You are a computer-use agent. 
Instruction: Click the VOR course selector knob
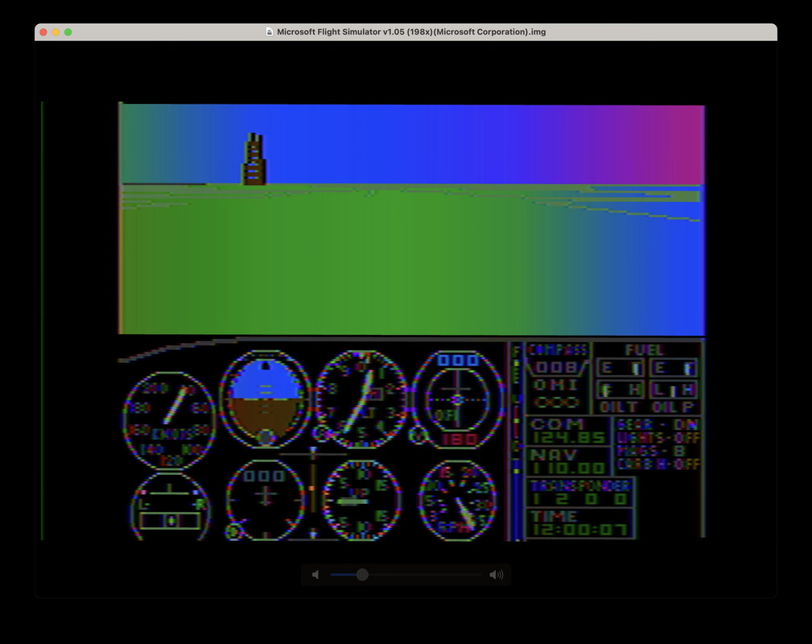tap(417, 436)
